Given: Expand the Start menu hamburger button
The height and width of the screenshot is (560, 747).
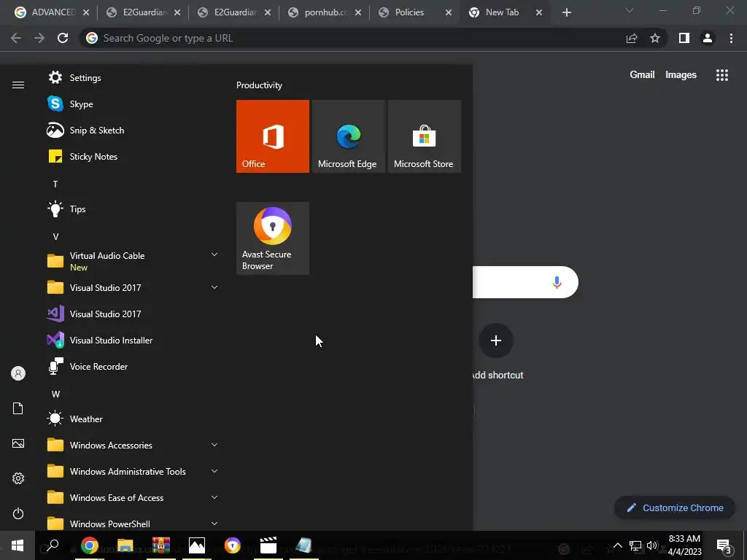Looking at the screenshot, I should (x=18, y=85).
